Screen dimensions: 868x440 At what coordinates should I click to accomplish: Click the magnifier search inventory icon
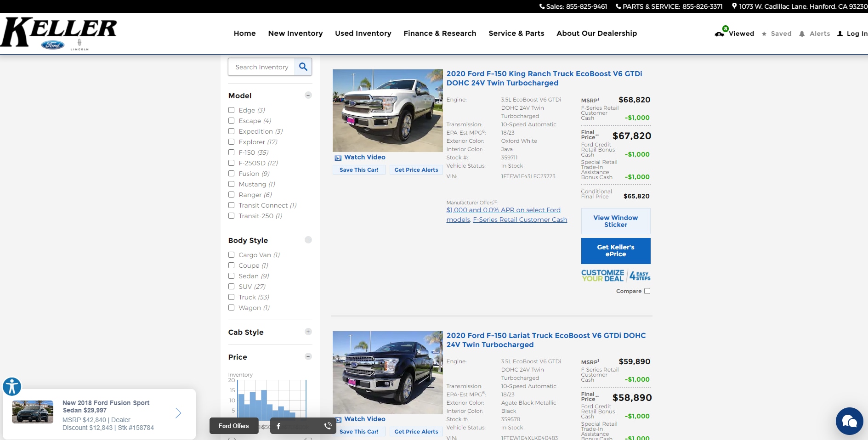pyautogui.click(x=303, y=67)
